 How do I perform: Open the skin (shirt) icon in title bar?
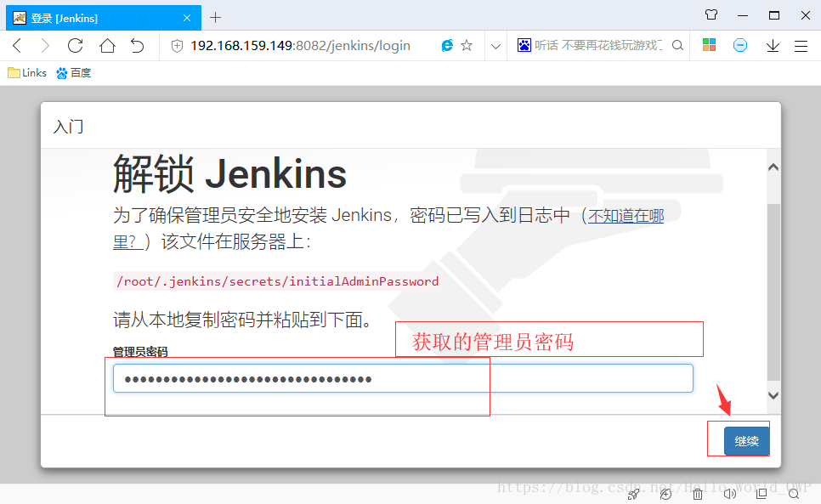711,14
